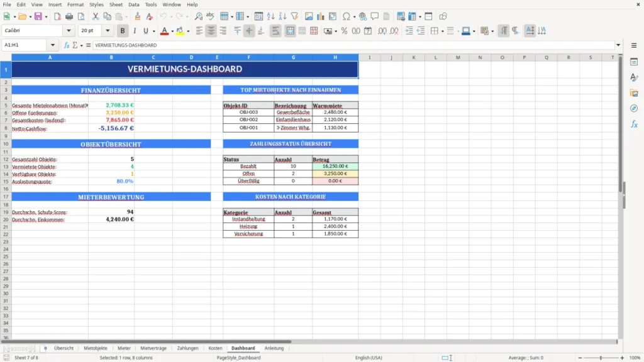Toggle Italic formatting
The image size is (644, 362).
(135, 31)
